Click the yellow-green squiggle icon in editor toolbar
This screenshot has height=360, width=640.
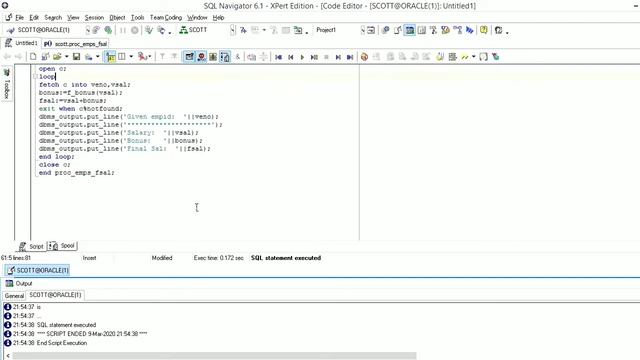tap(464, 57)
